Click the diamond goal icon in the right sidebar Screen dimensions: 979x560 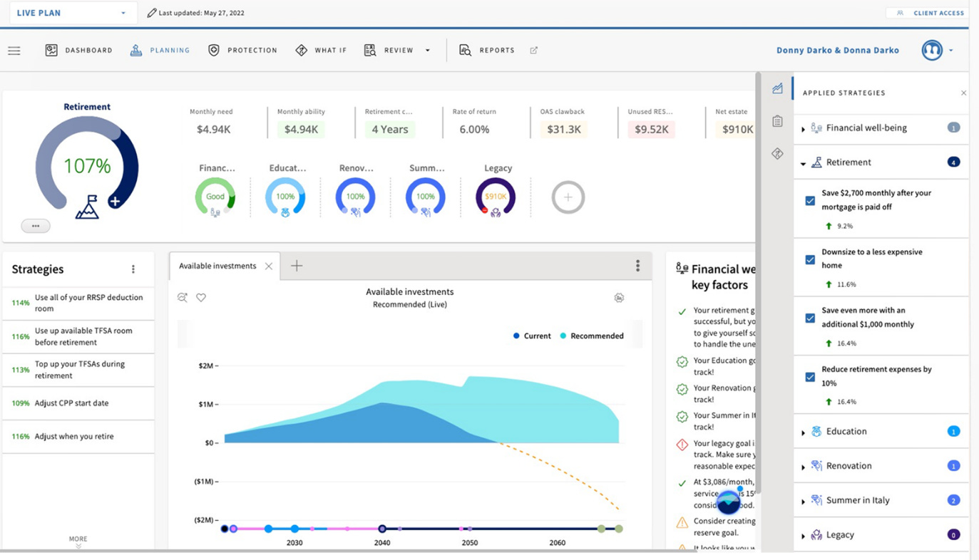click(776, 152)
